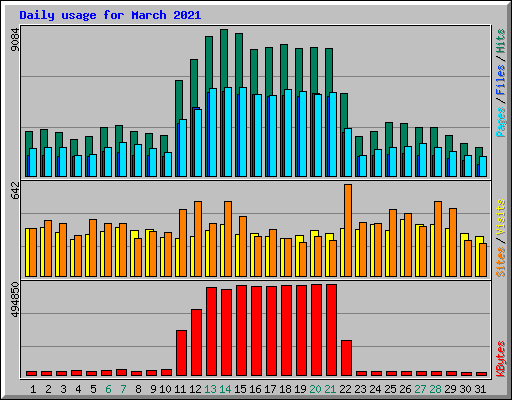This screenshot has height=400, width=512.
Task: Click the orange sites bar for day 14
Action: point(228,239)
